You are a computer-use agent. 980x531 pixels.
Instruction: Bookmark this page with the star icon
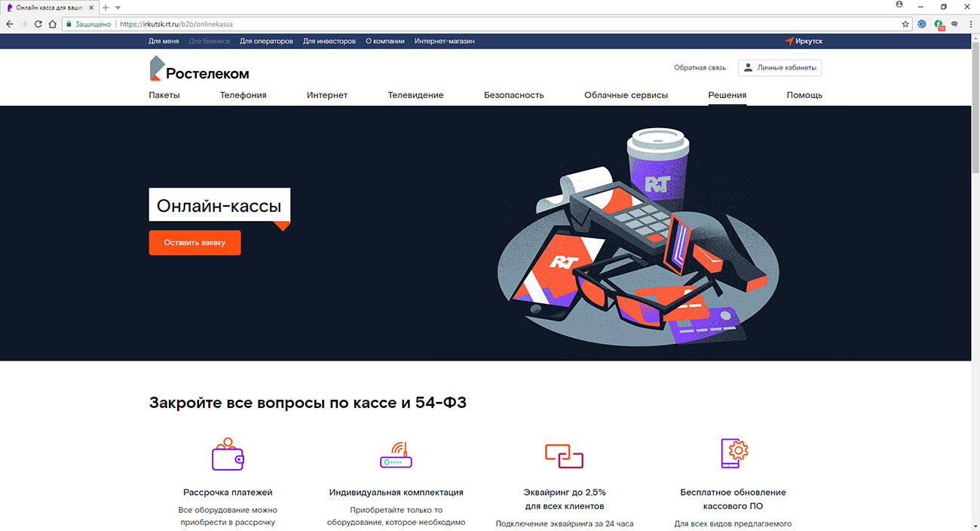click(905, 24)
